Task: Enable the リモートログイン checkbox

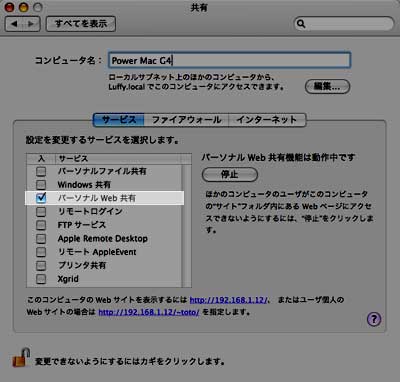Action: click(x=41, y=212)
